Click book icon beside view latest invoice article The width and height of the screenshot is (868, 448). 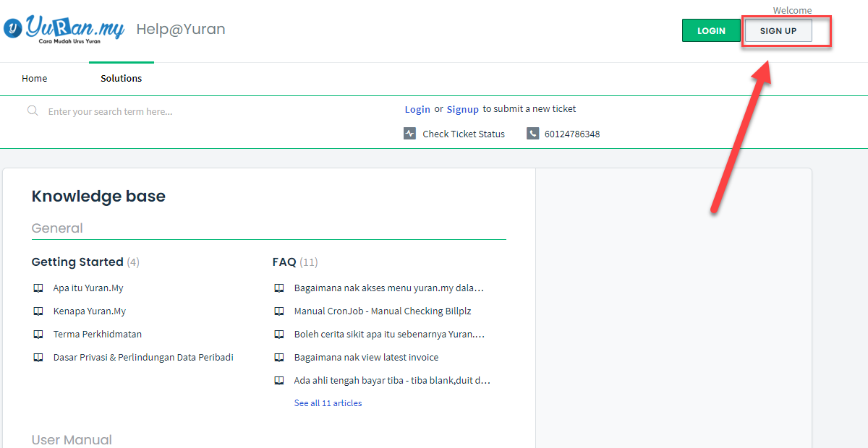[x=279, y=357]
